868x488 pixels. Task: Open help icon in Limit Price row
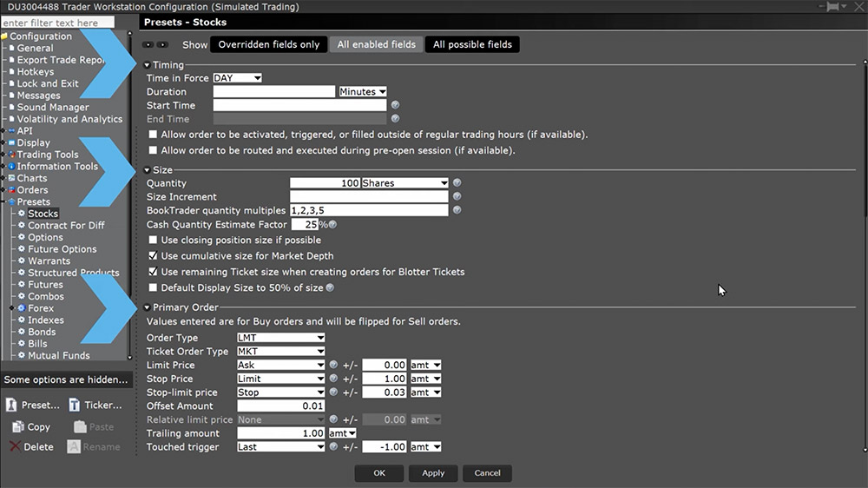[333, 365]
